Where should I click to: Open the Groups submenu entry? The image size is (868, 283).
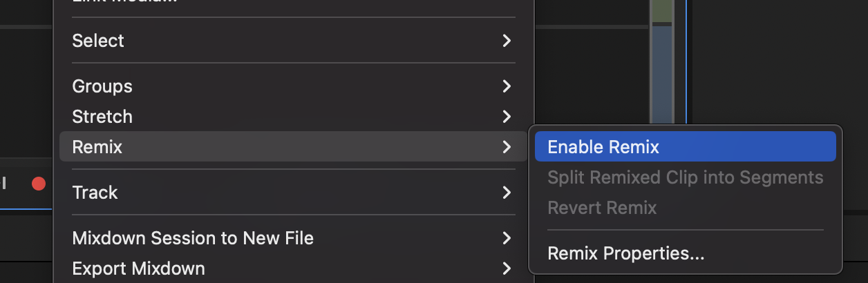[x=293, y=86]
